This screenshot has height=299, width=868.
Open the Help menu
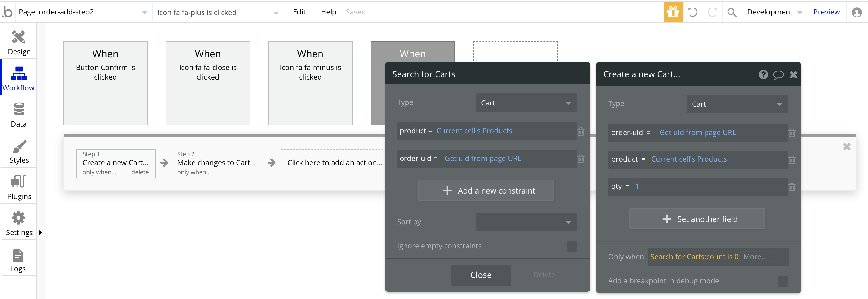point(328,12)
